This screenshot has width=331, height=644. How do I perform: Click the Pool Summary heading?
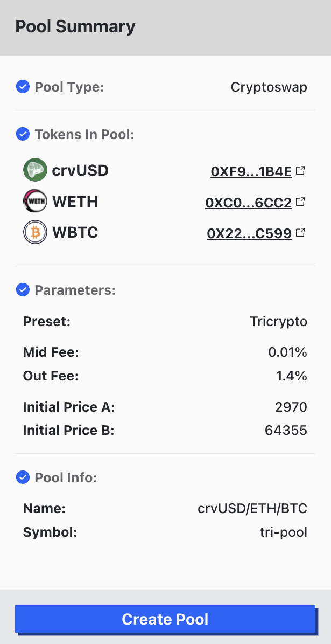(75, 26)
